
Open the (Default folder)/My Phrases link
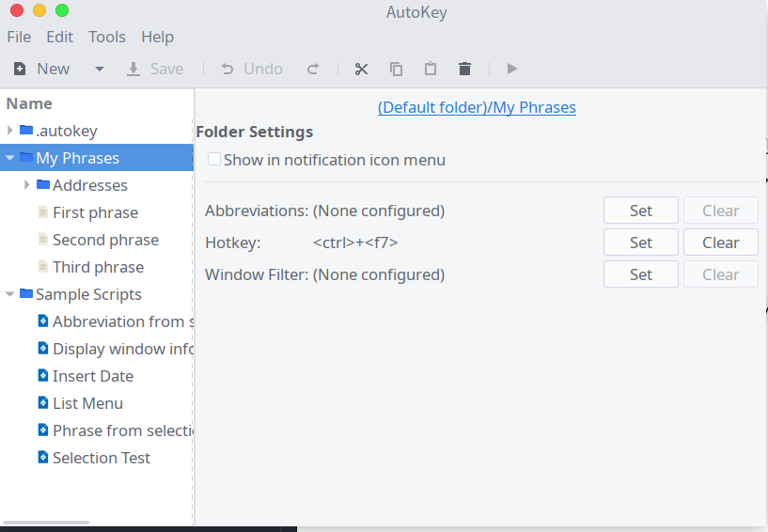coord(477,107)
